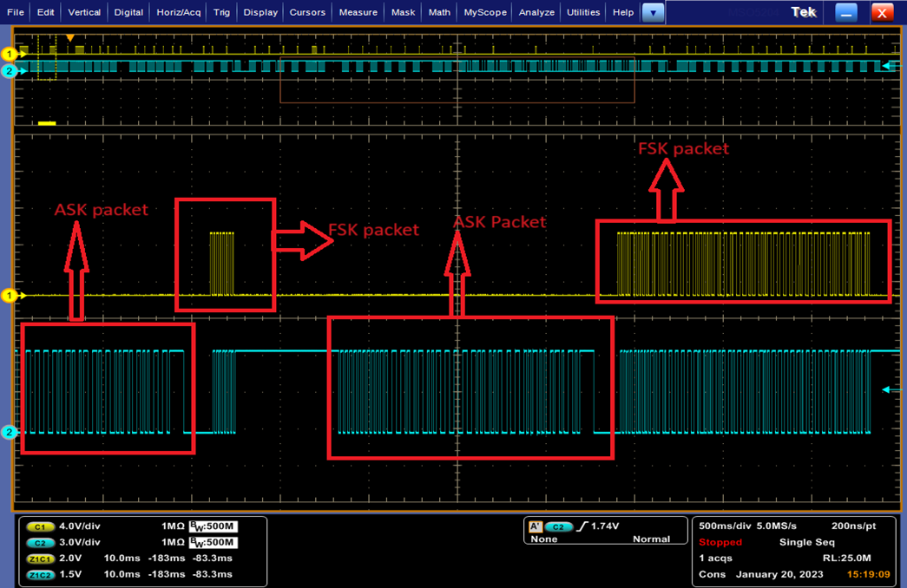This screenshot has width=907, height=588.
Task: Open the Measure menu
Action: coord(358,13)
